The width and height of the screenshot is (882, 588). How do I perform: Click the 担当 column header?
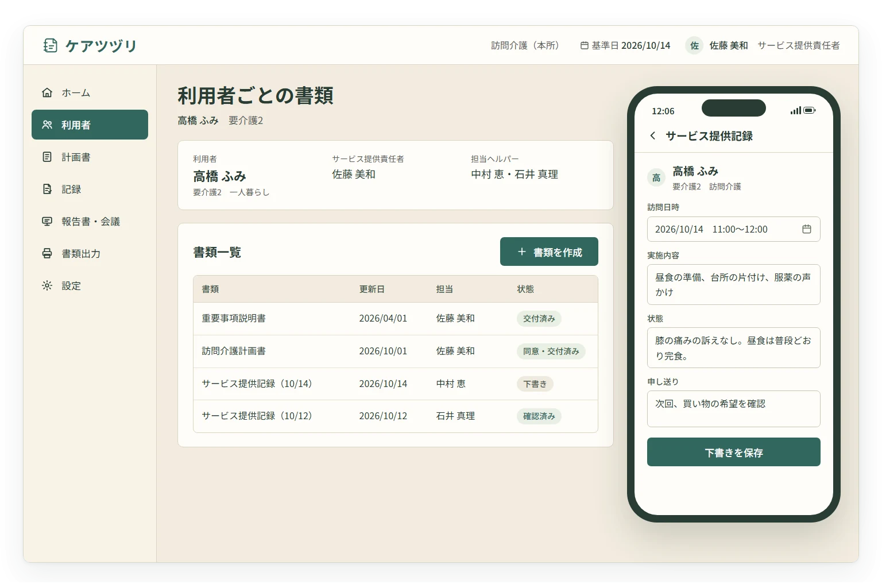click(x=444, y=289)
